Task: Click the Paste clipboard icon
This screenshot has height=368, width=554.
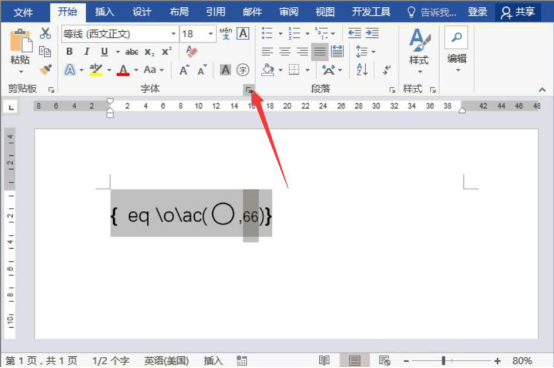Action: click(20, 40)
